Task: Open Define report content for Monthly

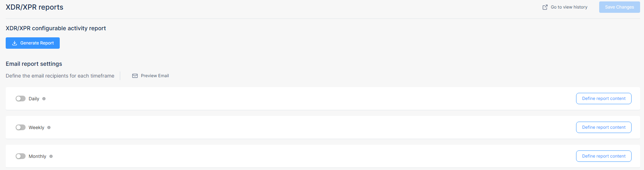Action: pyautogui.click(x=603, y=156)
